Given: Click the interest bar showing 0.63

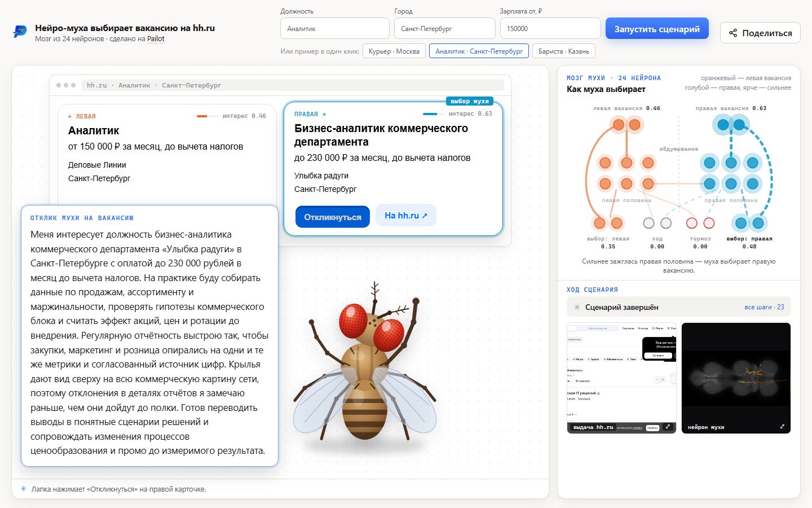Looking at the screenshot, I should pos(434,114).
